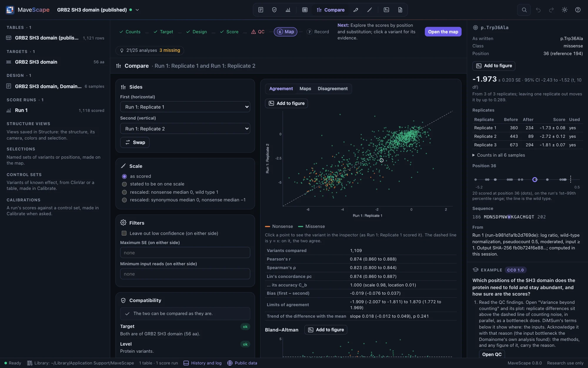Select rescaled nonsense median 0 option

124,192
